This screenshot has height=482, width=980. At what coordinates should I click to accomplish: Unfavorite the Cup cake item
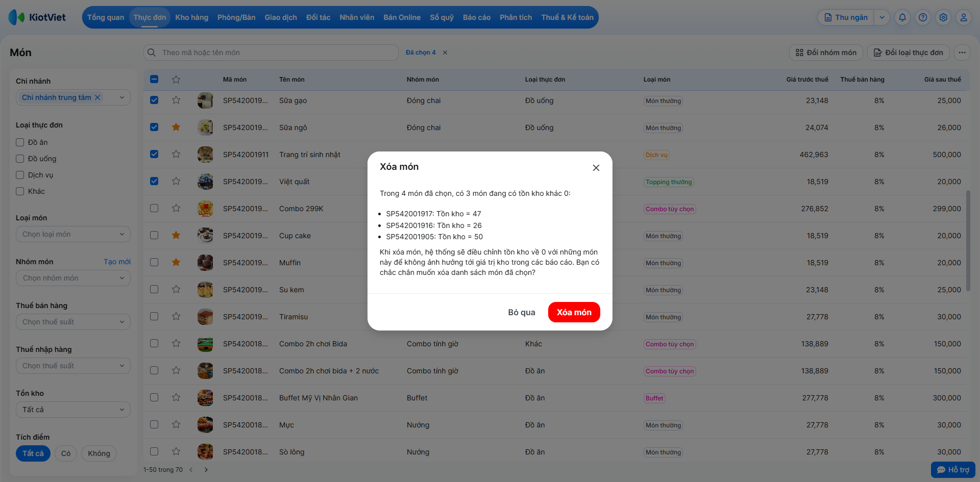point(176,235)
